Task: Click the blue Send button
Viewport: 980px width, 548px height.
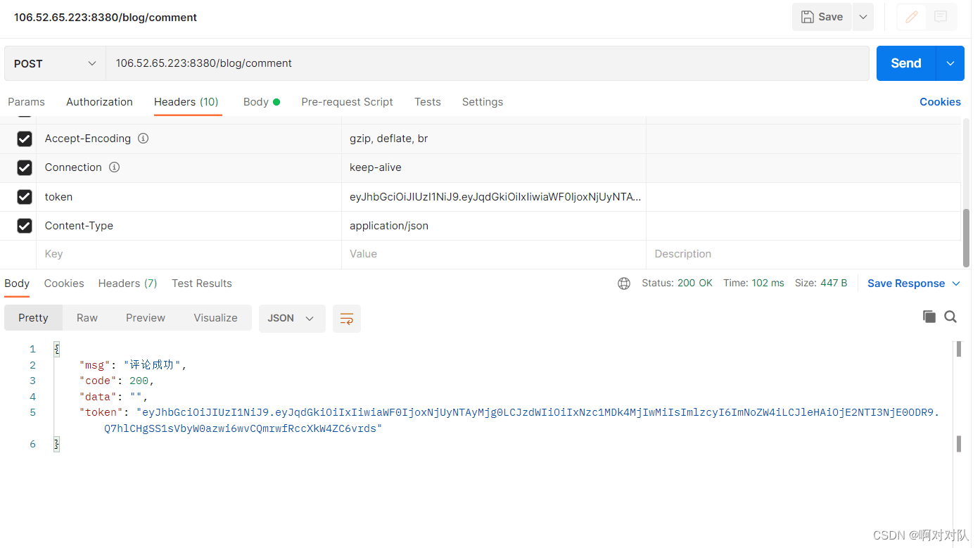Action: [x=906, y=63]
